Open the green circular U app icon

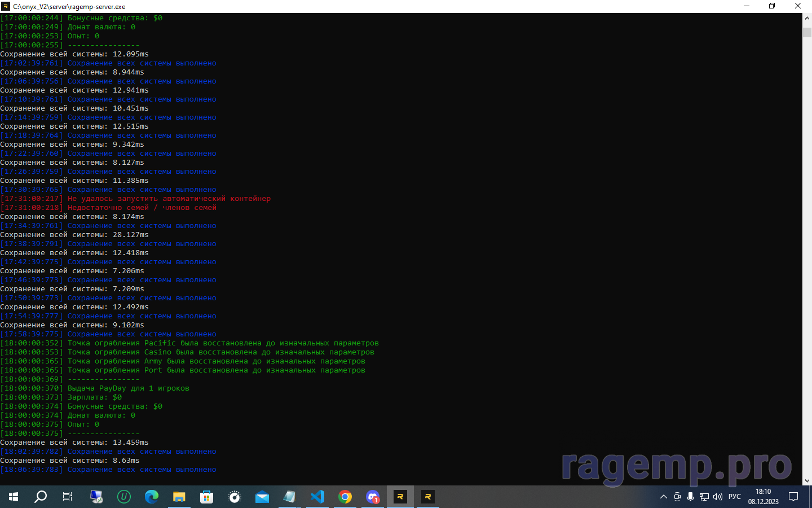(124, 497)
